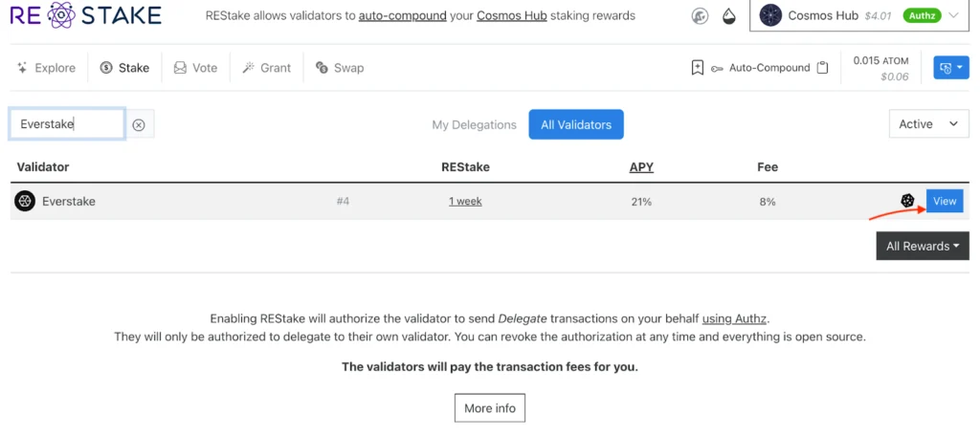Clear the validator search with the X icon
The height and width of the screenshot is (436, 980).
click(139, 124)
